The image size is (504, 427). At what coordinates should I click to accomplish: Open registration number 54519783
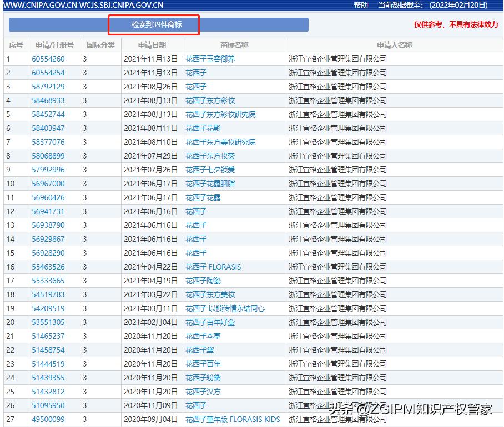pos(48,294)
